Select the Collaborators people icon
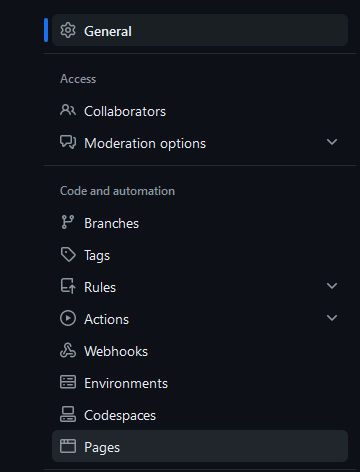360x472 pixels. click(x=68, y=110)
